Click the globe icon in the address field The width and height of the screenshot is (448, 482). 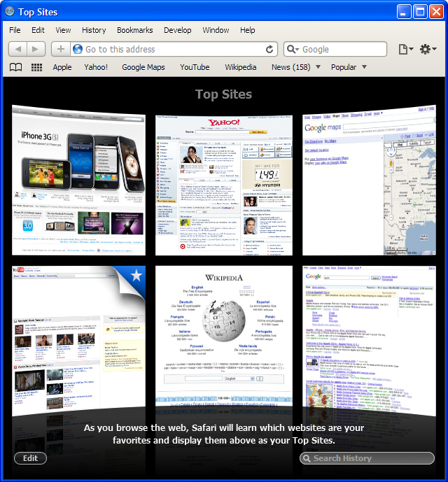point(78,49)
